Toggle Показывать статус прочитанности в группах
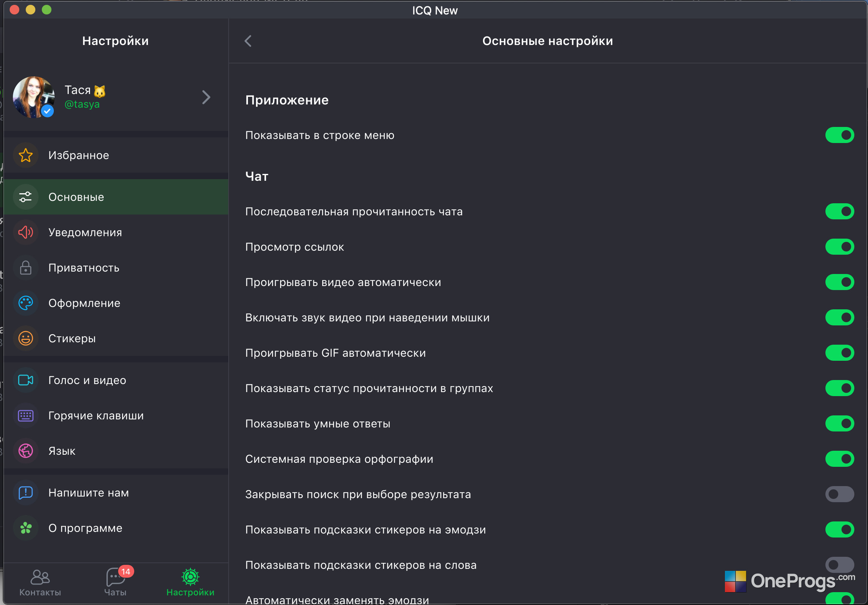The height and width of the screenshot is (605, 868). coord(839,388)
